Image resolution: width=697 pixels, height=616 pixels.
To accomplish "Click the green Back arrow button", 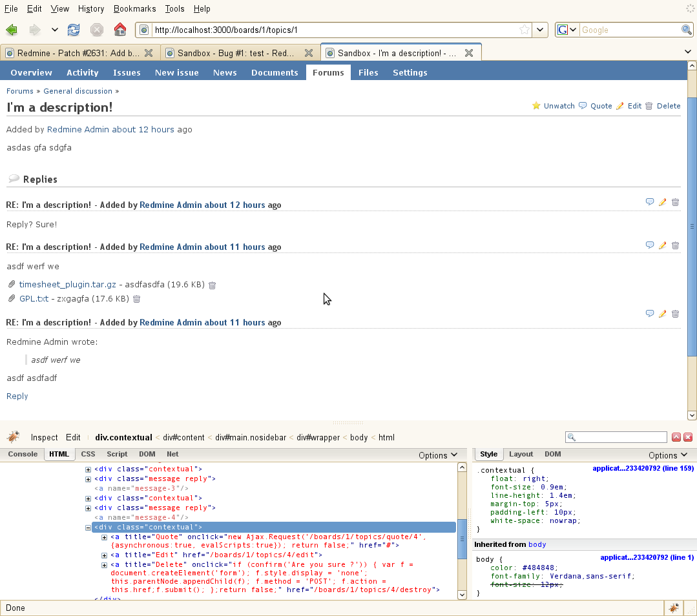I will tap(12, 30).
